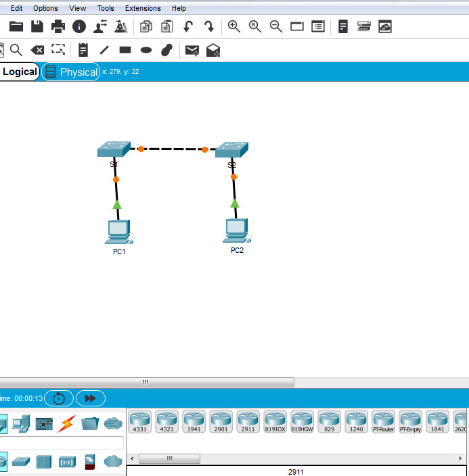Select the Wireless Devices subcategory
The image size is (469, 476).
click(x=67, y=462)
